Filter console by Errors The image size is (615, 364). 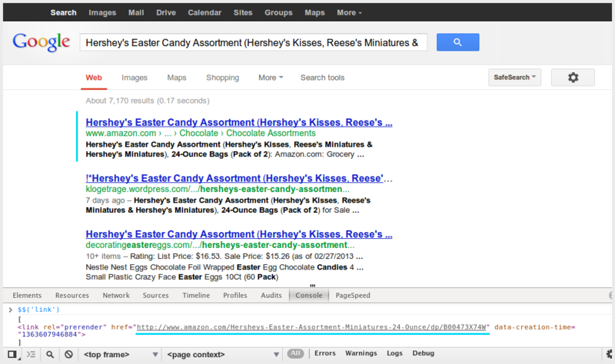(x=324, y=353)
